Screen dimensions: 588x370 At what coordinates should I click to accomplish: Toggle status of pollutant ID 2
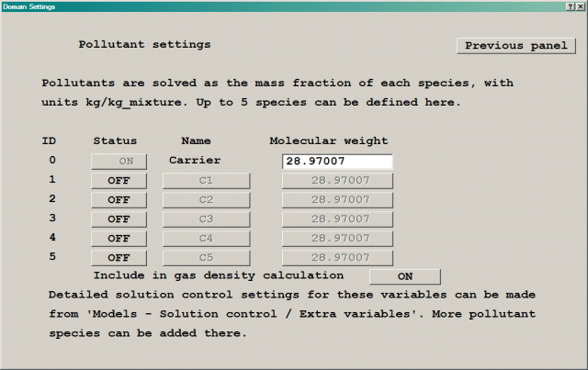119,200
